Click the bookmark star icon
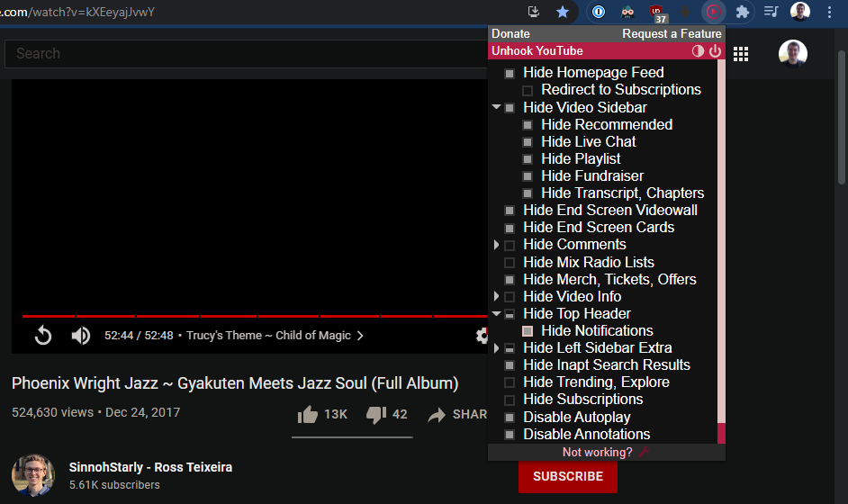This screenshot has width=848, height=504. pos(563,12)
